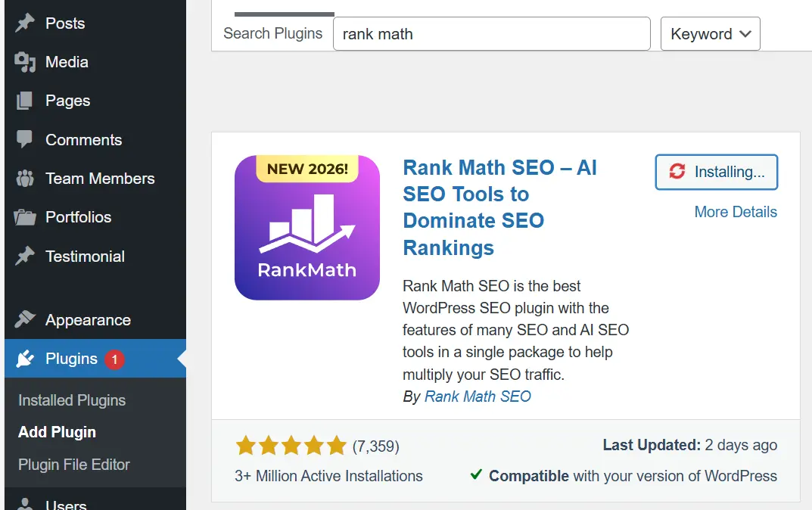Click the plugin's star rating

(290, 446)
